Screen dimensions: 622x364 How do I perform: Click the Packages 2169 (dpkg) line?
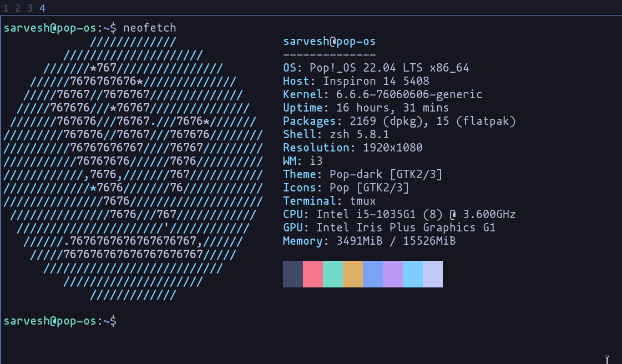400,121
